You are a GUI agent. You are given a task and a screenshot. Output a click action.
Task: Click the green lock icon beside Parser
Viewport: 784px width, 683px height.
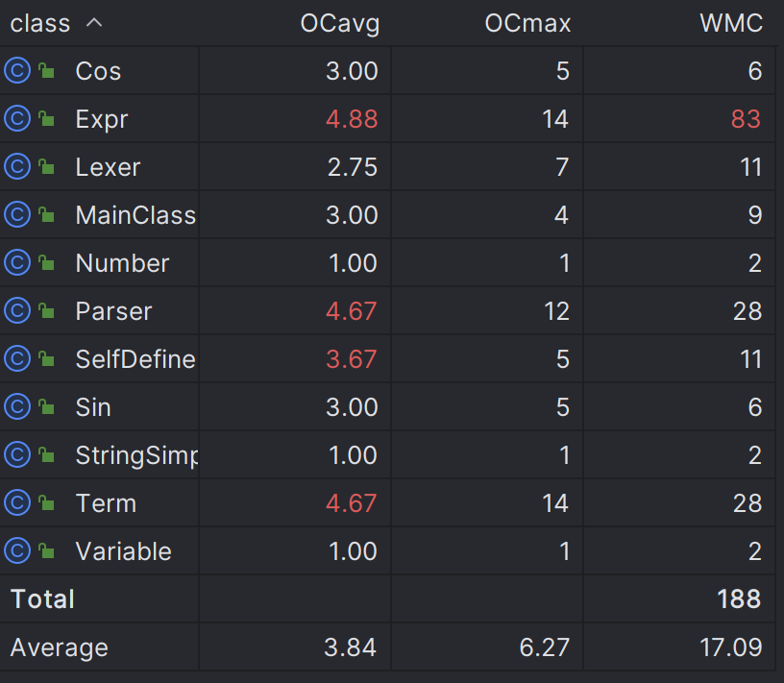point(46,311)
